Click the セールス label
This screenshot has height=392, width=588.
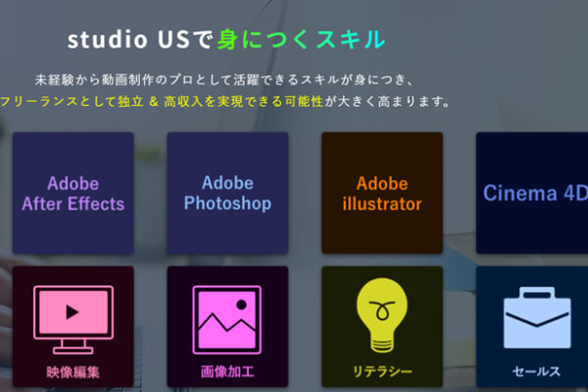click(537, 371)
